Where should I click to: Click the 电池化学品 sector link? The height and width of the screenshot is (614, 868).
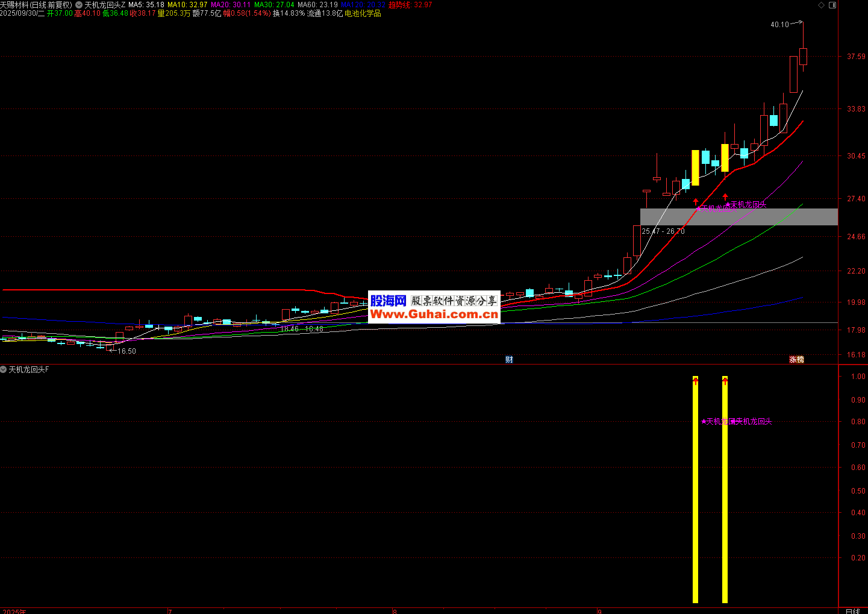[x=363, y=13]
